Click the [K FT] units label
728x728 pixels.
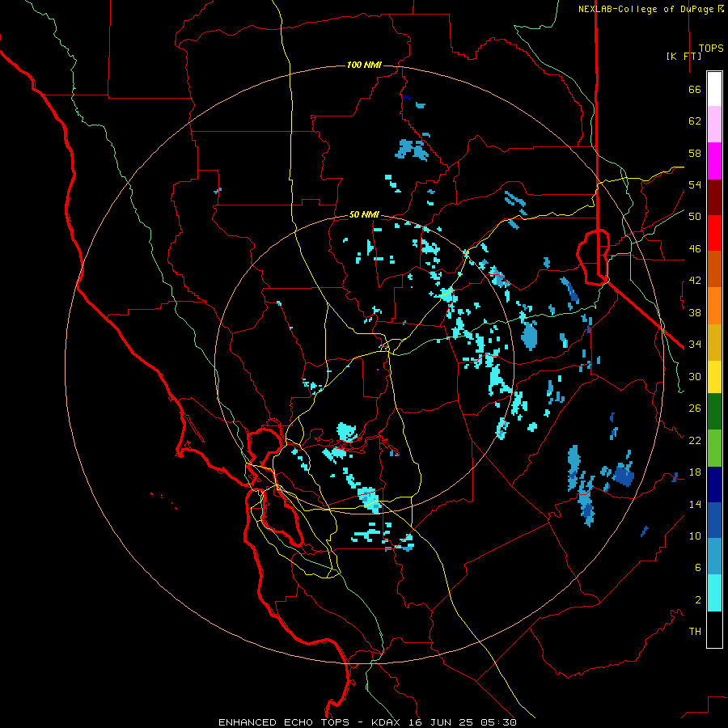pos(684,56)
